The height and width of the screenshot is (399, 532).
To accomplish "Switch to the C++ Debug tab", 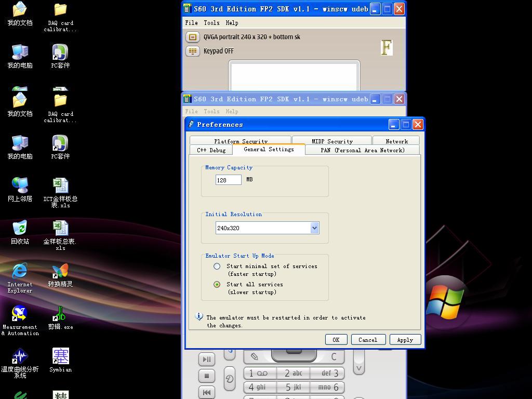I will click(211, 150).
